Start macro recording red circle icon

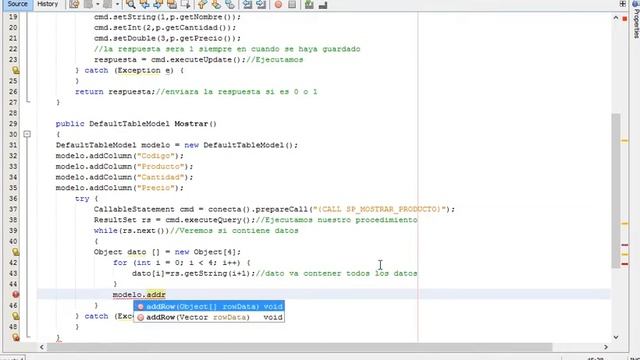click(278, 4)
